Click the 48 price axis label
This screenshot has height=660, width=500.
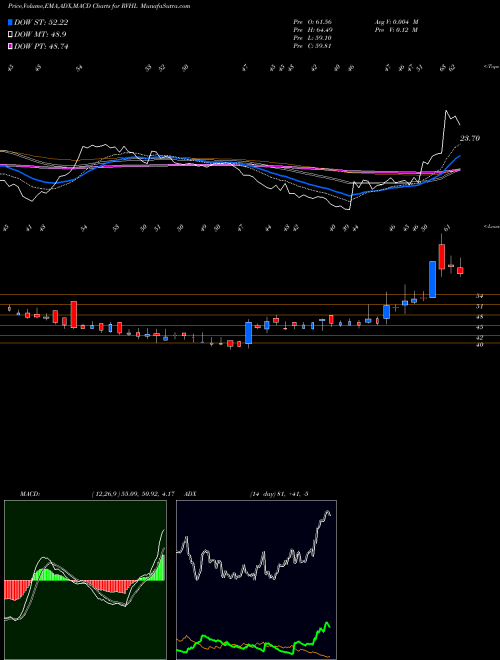(479, 317)
